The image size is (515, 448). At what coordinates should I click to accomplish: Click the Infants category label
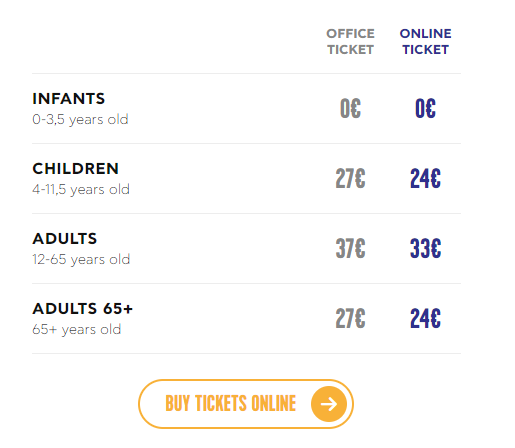(x=69, y=99)
